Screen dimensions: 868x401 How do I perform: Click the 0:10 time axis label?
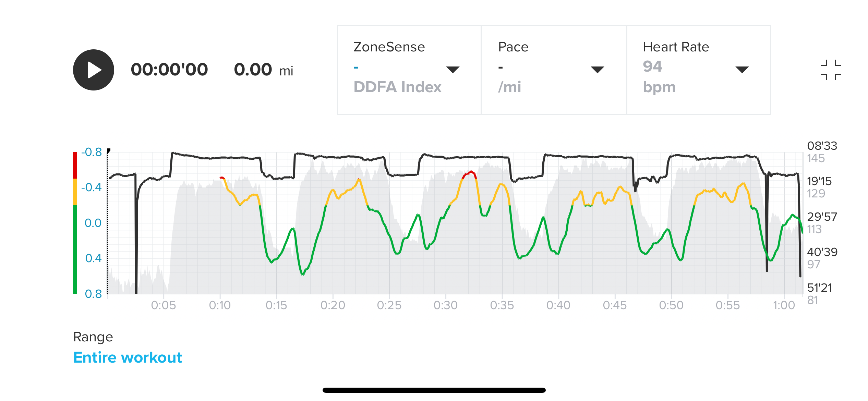[x=220, y=305]
